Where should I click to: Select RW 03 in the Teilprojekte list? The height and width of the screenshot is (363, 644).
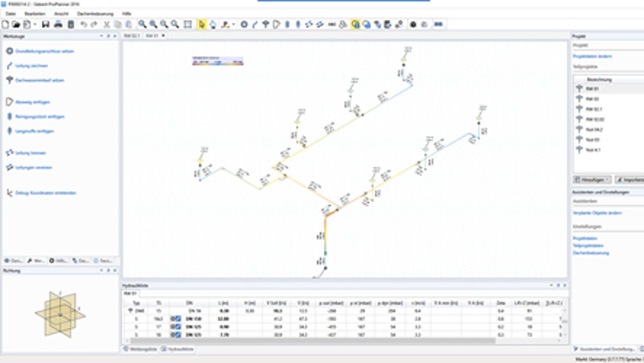[x=594, y=99]
